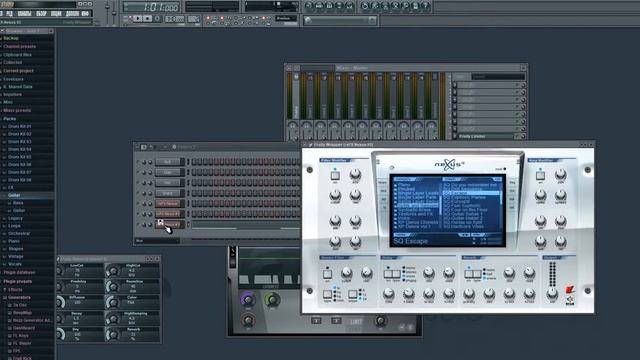Collapse the Generators folder in Browser

pos(19,297)
